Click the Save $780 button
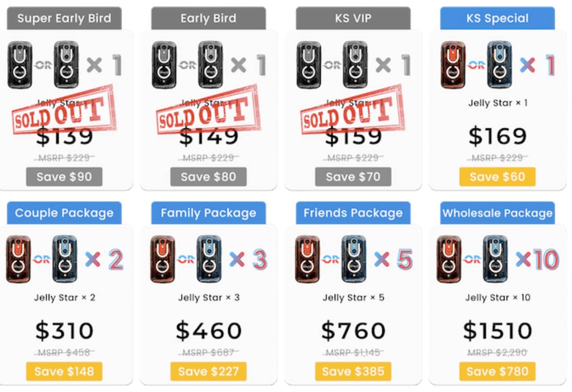The width and height of the screenshot is (572, 392). point(497,371)
